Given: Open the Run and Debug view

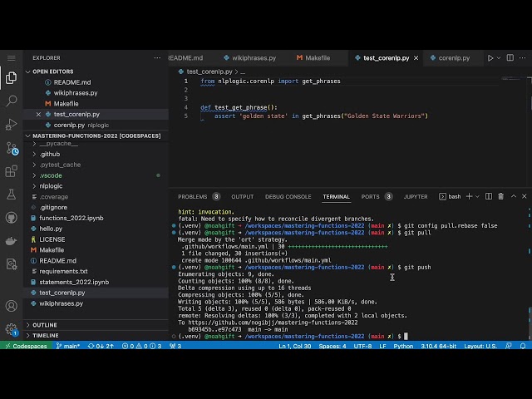Looking at the screenshot, I should 11,124.
